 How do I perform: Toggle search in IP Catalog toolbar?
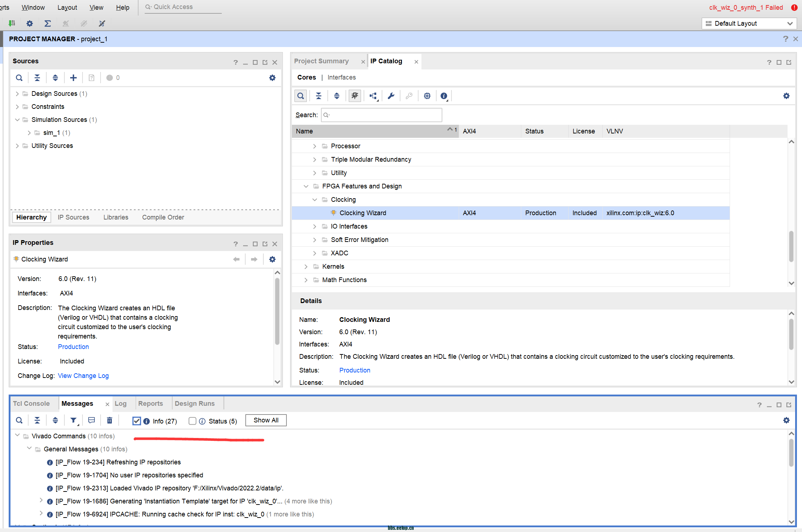tap(301, 96)
